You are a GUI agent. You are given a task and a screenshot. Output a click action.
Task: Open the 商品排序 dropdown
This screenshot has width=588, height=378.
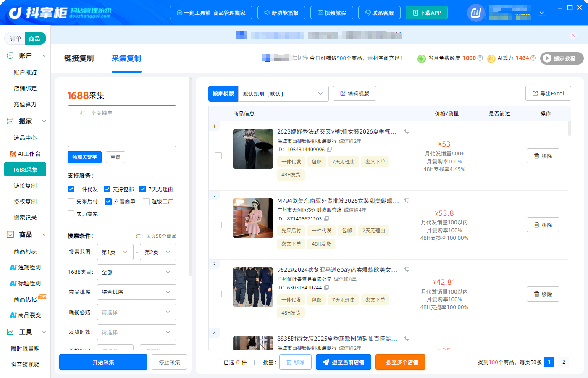click(136, 292)
